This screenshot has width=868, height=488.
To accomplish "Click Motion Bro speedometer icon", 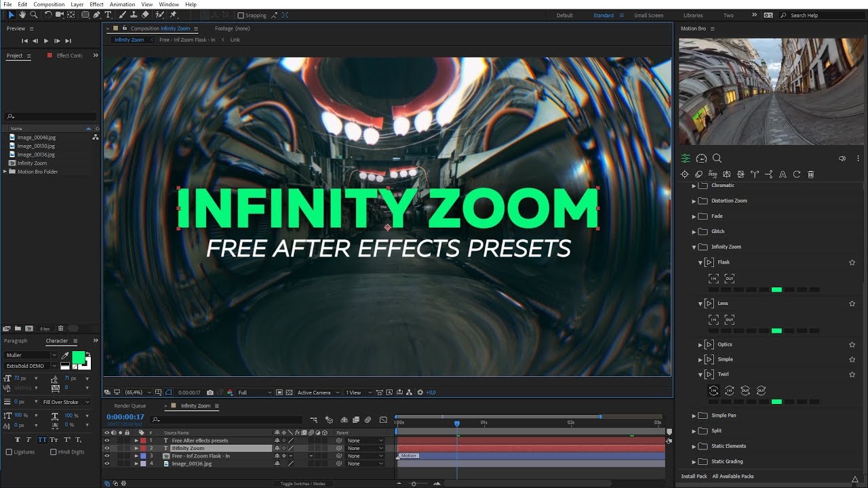I will [701, 159].
